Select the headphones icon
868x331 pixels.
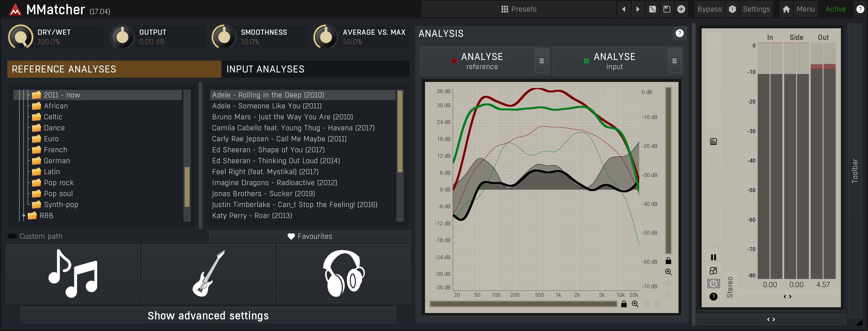coord(344,273)
